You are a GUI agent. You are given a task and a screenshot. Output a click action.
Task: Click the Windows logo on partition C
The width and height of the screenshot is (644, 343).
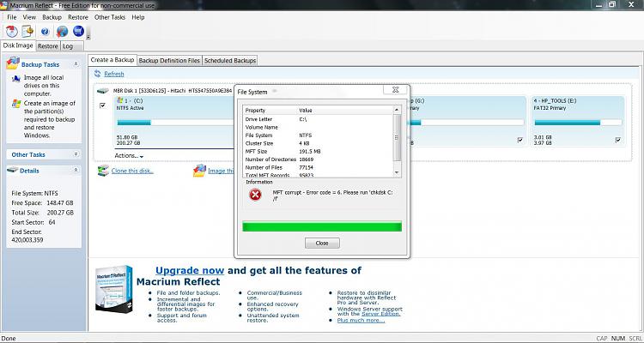click(x=120, y=100)
